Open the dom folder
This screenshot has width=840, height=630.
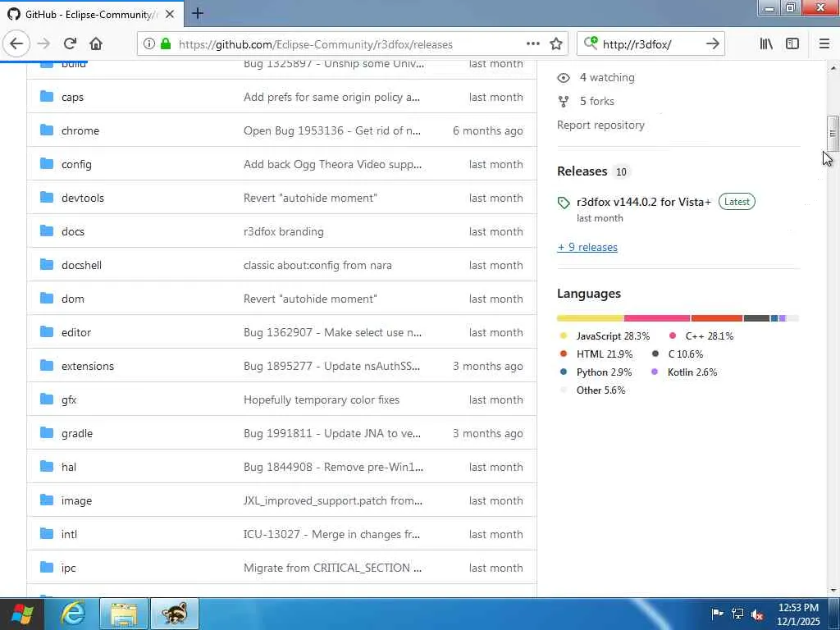click(x=73, y=299)
